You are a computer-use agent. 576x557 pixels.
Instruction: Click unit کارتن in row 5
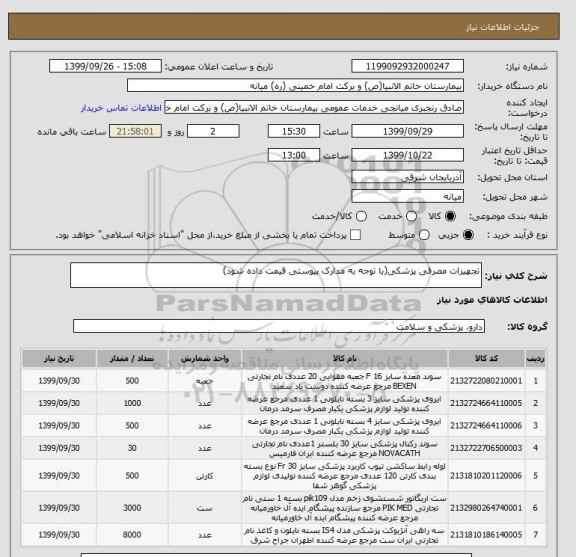pyautogui.click(x=205, y=476)
